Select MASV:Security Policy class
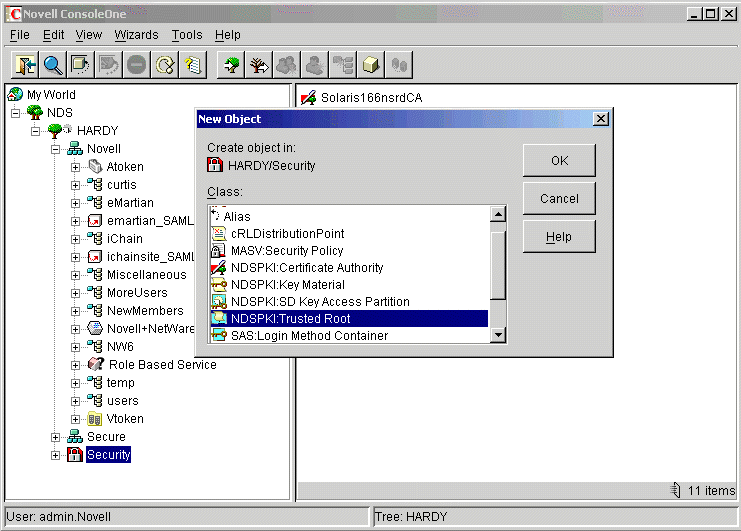The width and height of the screenshot is (741, 531). (349, 250)
